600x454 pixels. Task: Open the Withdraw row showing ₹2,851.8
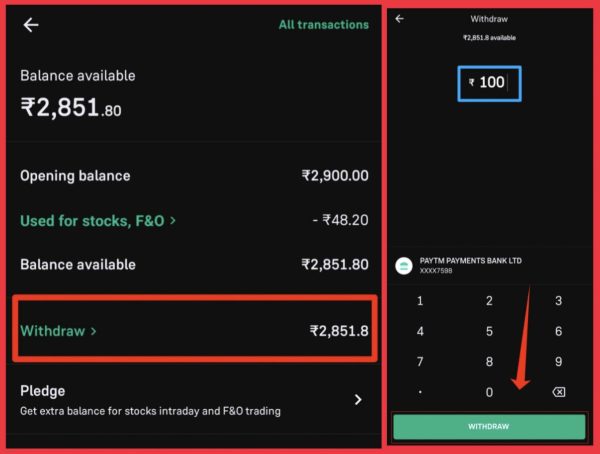tap(195, 330)
